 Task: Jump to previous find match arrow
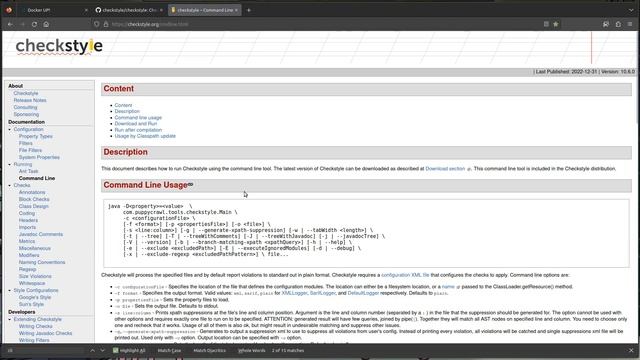(x=93, y=350)
